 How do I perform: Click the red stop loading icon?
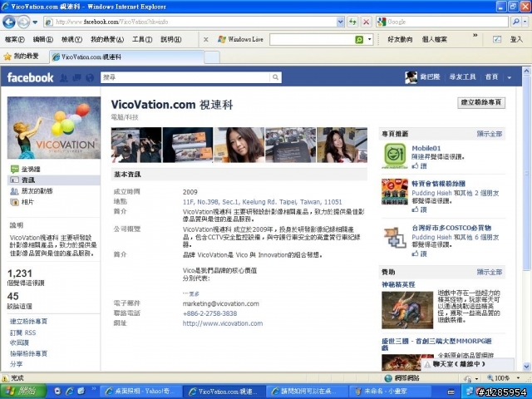[x=366, y=22]
